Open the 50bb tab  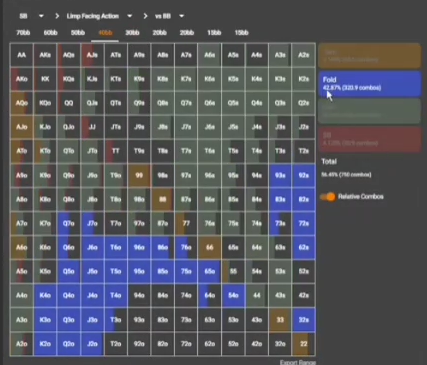(x=78, y=33)
